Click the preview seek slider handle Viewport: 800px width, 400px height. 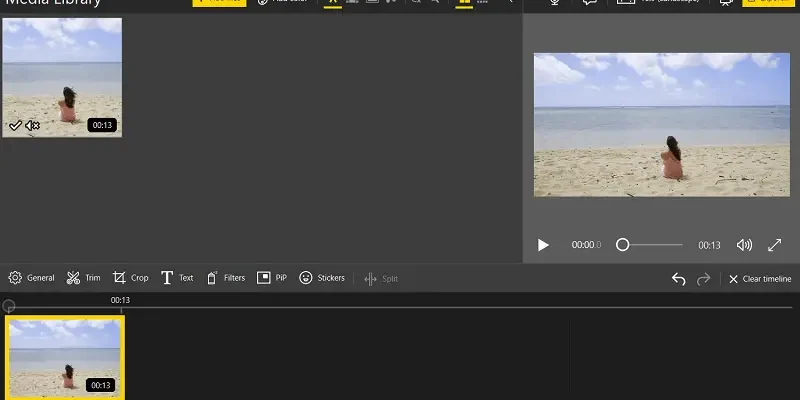tap(622, 245)
